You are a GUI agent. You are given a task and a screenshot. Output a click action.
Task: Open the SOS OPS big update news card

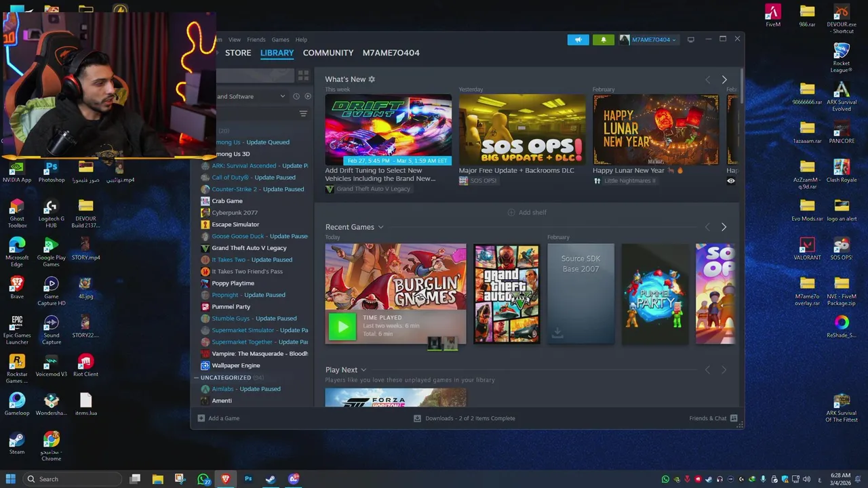522,129
